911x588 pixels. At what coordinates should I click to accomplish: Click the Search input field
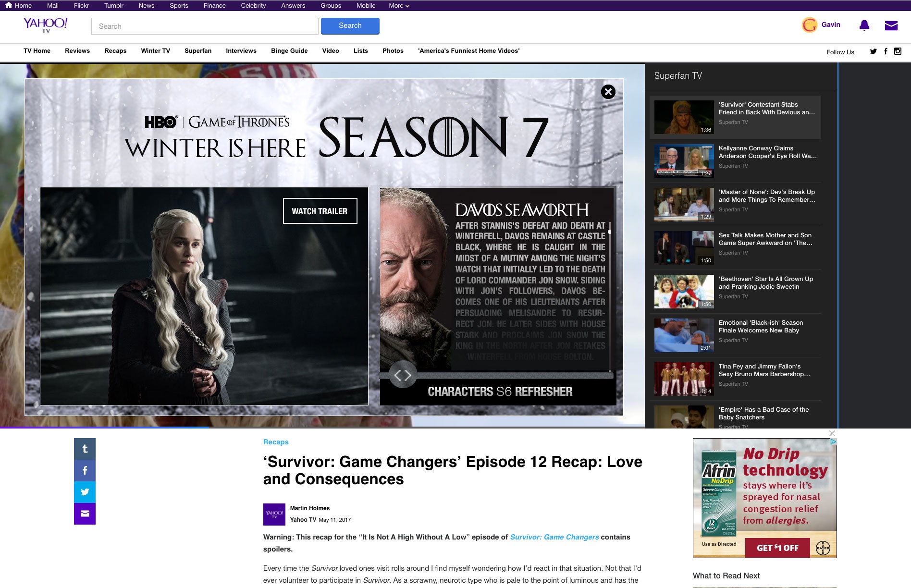click(205, 26)
